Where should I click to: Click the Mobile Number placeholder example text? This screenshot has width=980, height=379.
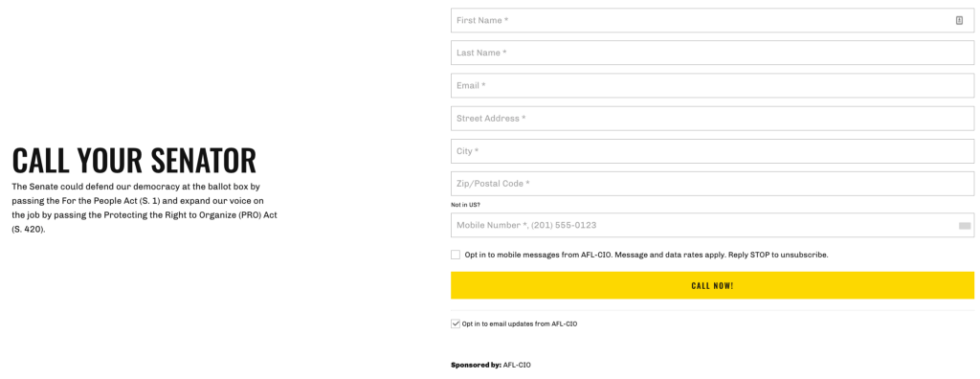click(564, 225)
